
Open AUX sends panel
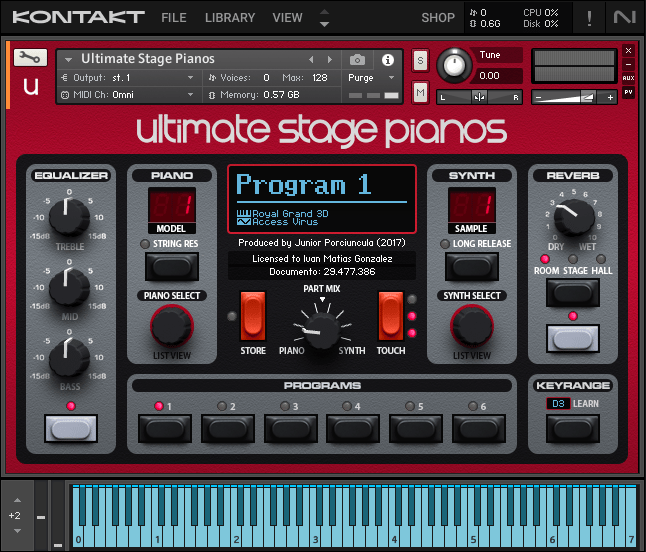[x=628, y=78]
